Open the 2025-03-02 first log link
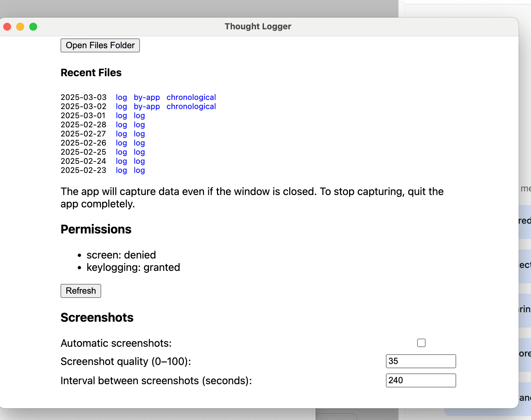 click(x=121, y=106)
